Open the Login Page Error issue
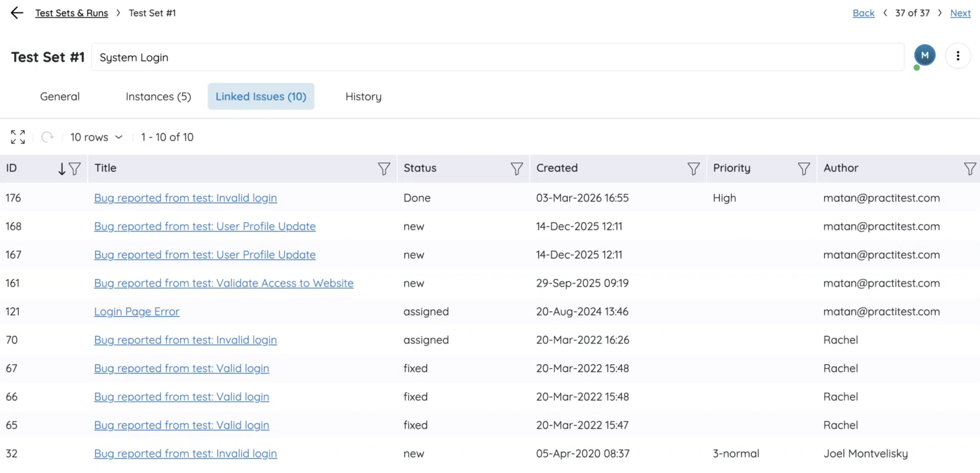Screen dimensions: 980x473 coord(137,312)
